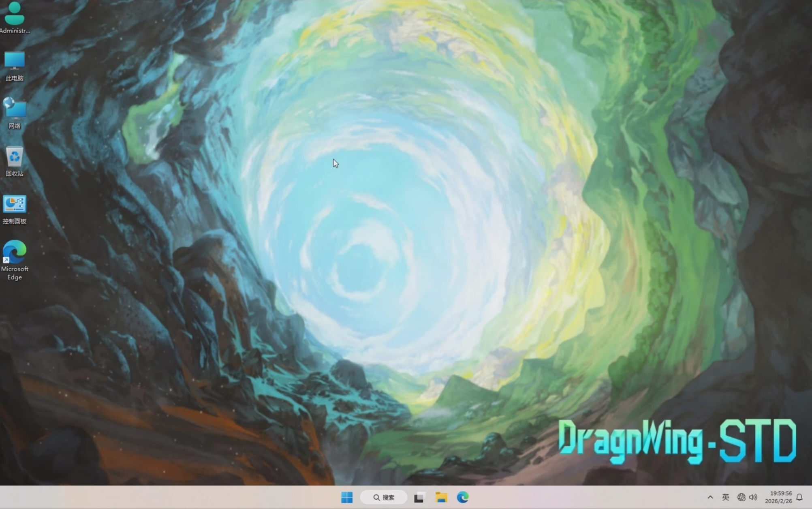Click the 搜索 taskbar search box
Screen dimensions: 812x509
[384, 497]
